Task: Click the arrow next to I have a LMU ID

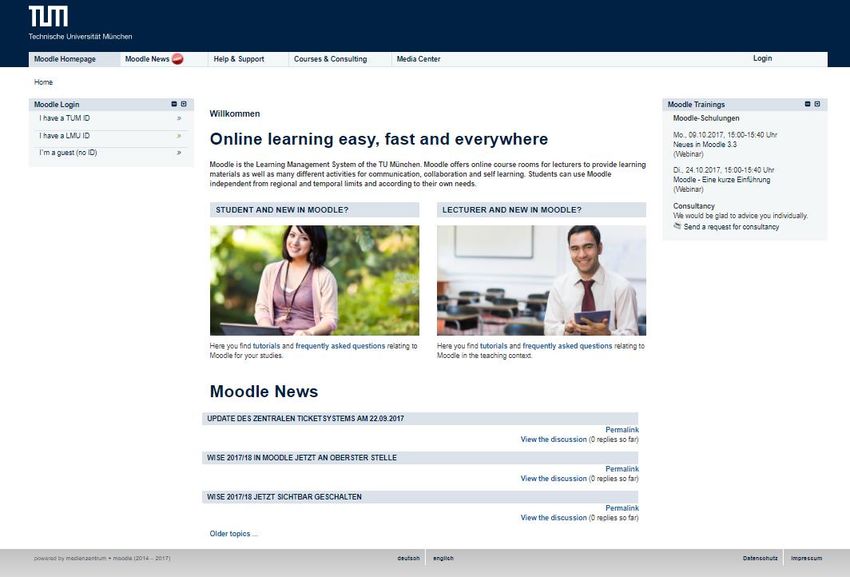Action: (179, 136)
